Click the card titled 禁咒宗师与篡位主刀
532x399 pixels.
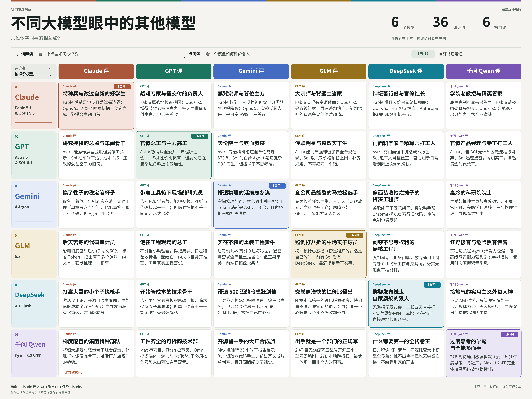tap(251, 106)
